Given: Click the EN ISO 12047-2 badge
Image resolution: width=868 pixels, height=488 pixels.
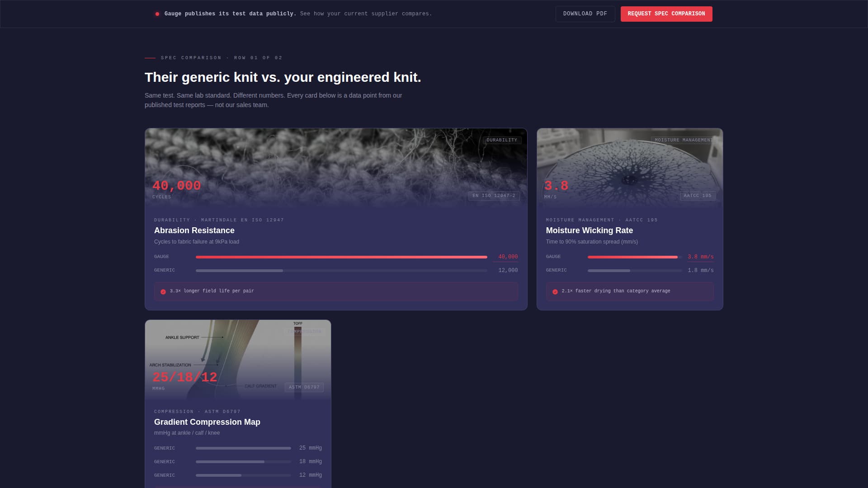Looking at the screenshot, I should tap(494, 196).
